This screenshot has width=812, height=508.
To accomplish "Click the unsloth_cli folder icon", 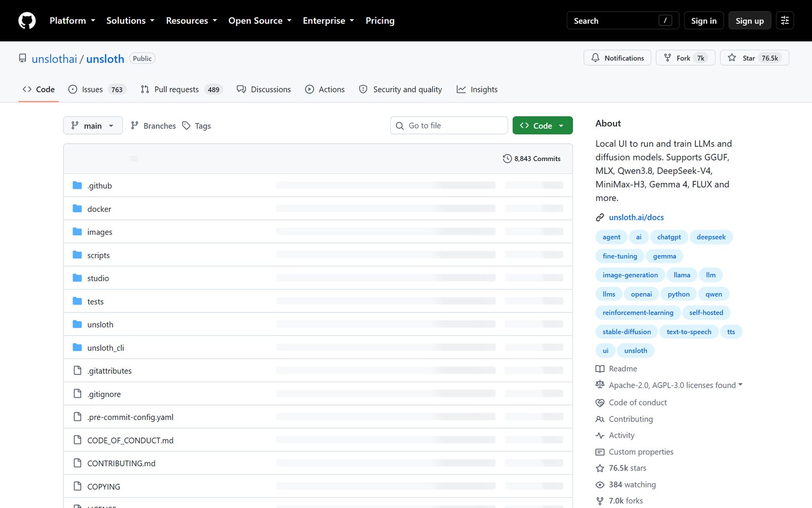I will [x=77, y=347].
